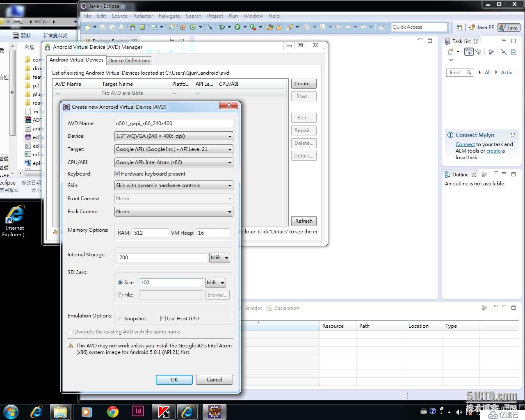The image size is (525, 420).
Task: Open the Skin dropdown
Action: (x=174, y=185)
